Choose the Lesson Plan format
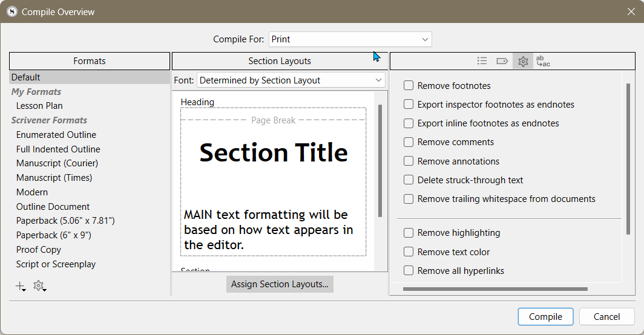 point(39,106)
